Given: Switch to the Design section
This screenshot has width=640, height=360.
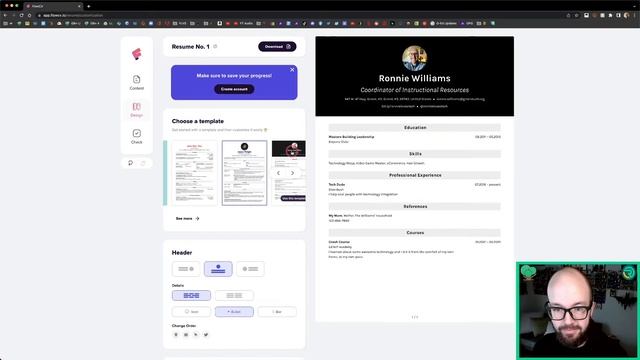Looking at the screenshot, I should (x=137, y=110).
